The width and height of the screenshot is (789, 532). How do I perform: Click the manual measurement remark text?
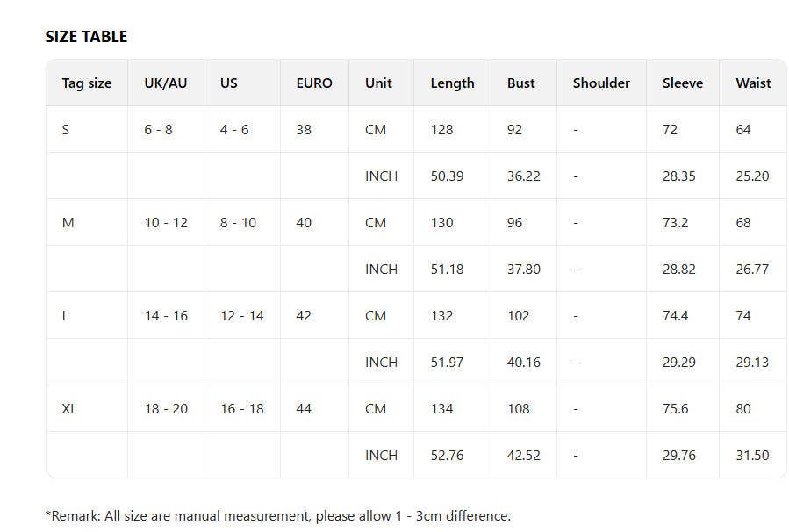(277, 516)
